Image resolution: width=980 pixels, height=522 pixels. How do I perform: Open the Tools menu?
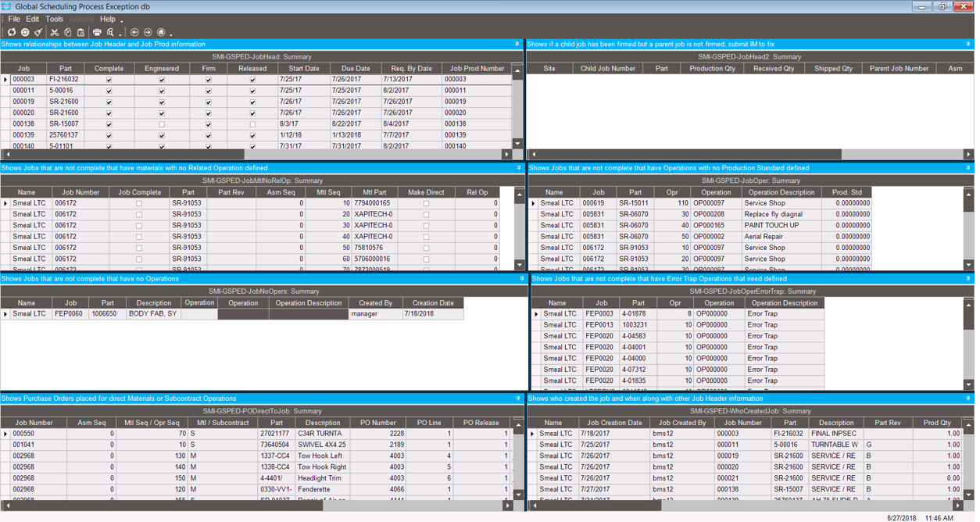coord(53,19)
